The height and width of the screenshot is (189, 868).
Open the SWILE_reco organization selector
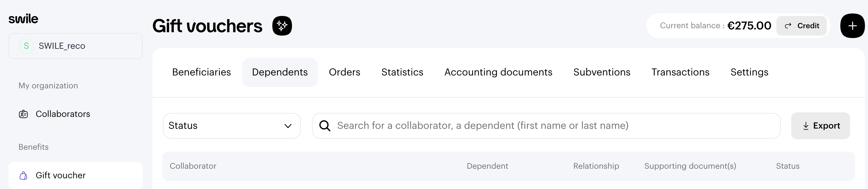pos(76,46)
